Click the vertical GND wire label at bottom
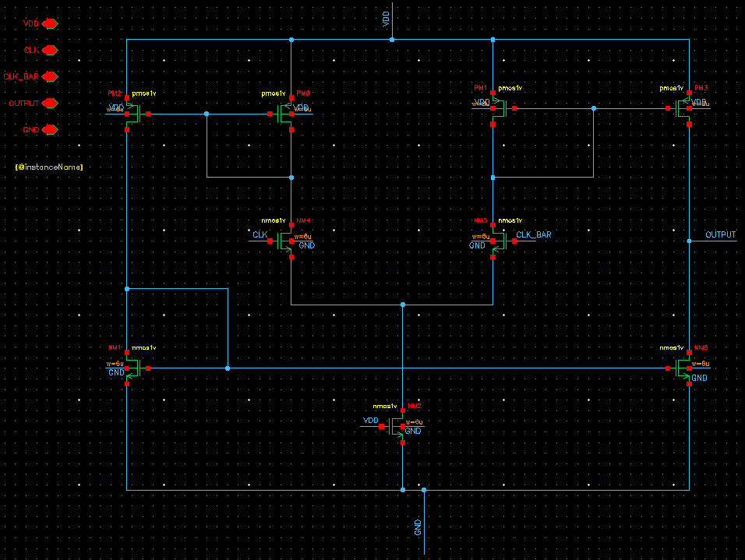 point(418,527)
